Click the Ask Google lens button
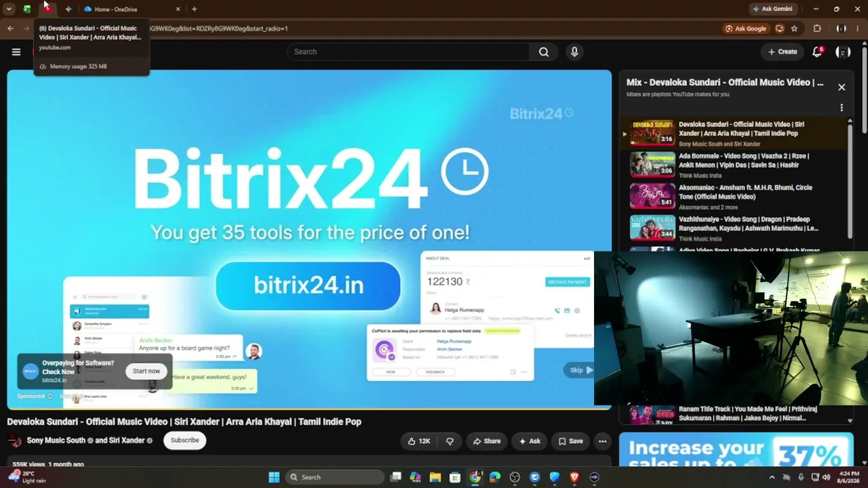Viewport: 868px width, 488px height. tap(745, 28)
